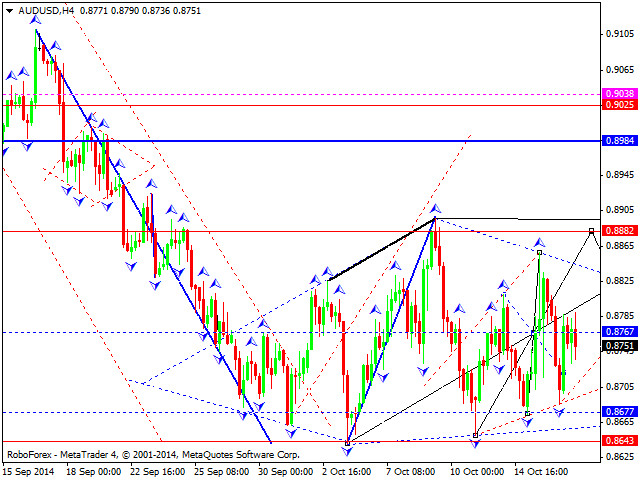640x480 pixels.
Task: Select the red 0.8643 price label
Action: tap(620, 440)
